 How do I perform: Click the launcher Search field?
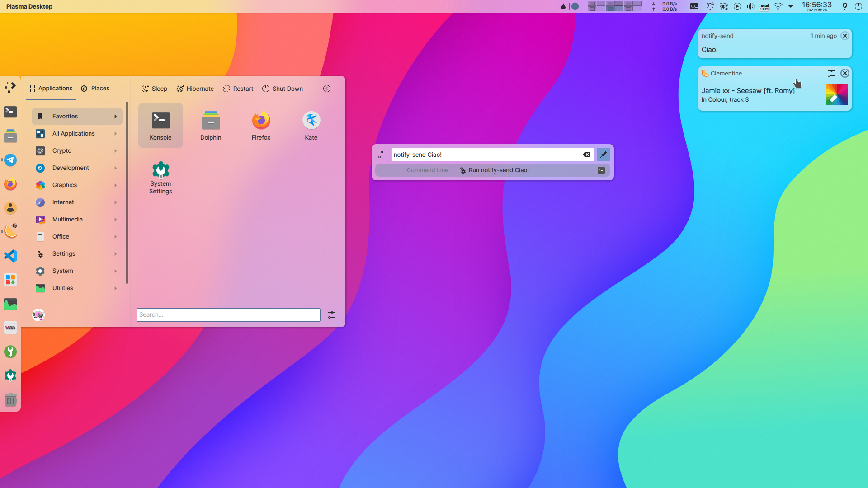(228, 314)
